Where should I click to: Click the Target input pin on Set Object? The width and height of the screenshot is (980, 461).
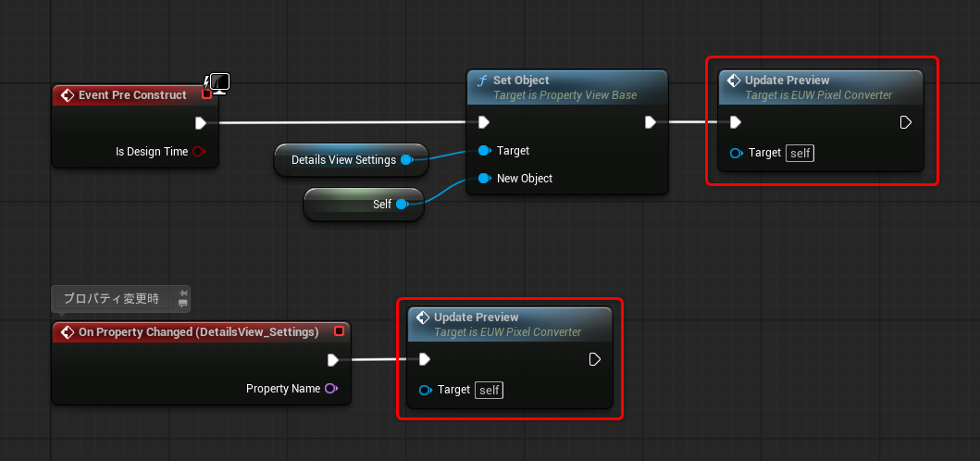pyautogui.click(x=483, y=150)
